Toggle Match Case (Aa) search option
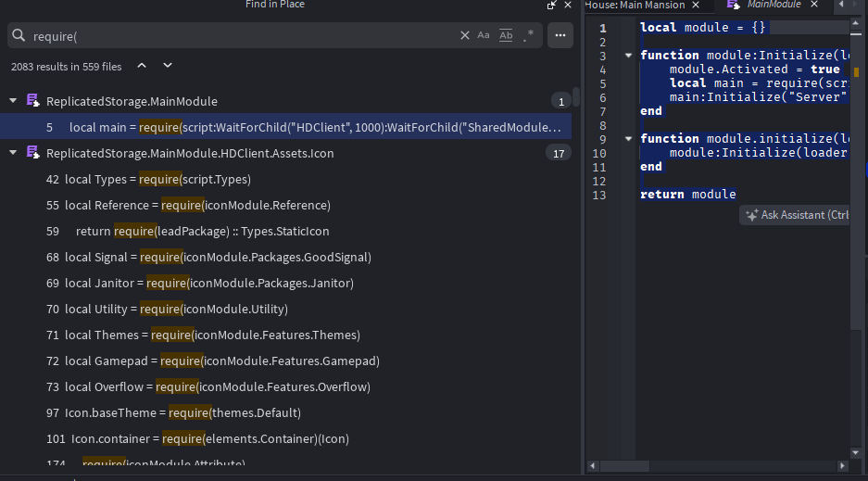 484,35
